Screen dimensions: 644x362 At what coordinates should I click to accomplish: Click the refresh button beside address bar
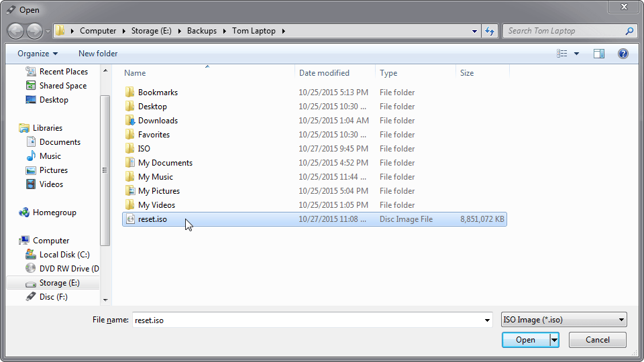[x=489, y=31]
